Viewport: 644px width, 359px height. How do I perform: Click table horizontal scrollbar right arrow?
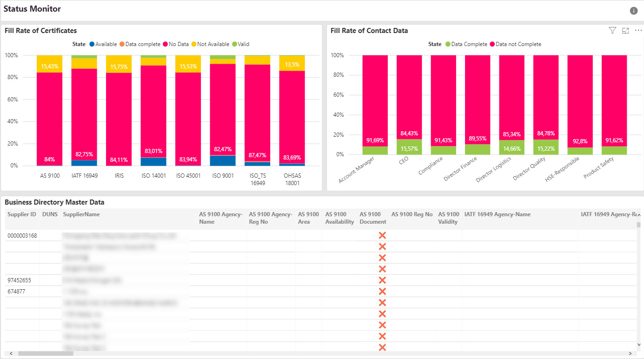pyautogui.click(x=631, y=353)
